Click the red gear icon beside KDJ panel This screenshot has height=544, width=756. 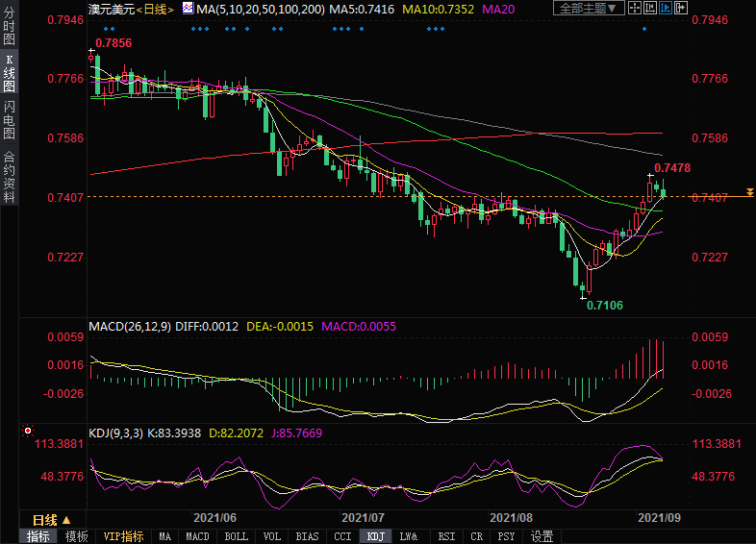pyautogui.click(x=28, y=433)
